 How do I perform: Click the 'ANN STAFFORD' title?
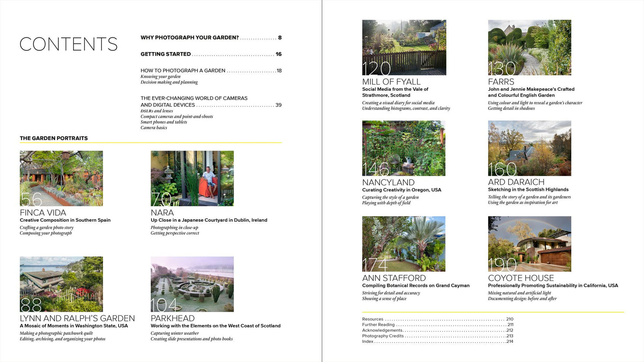(x=394, y=278)
